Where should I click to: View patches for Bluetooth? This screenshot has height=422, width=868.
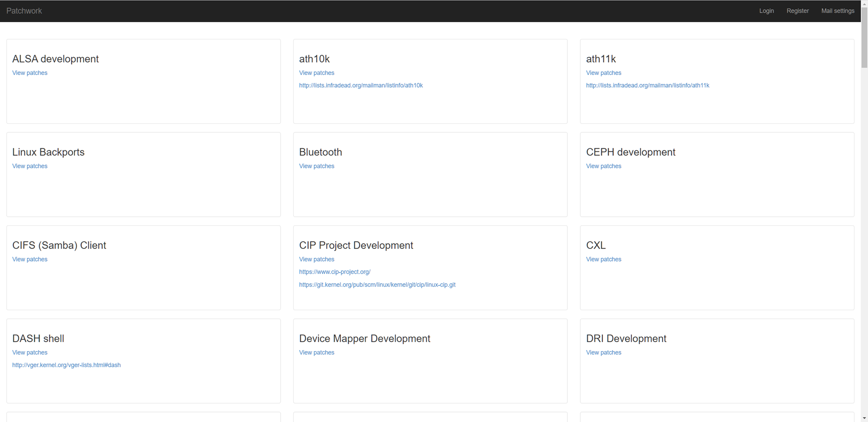point(317,166)
